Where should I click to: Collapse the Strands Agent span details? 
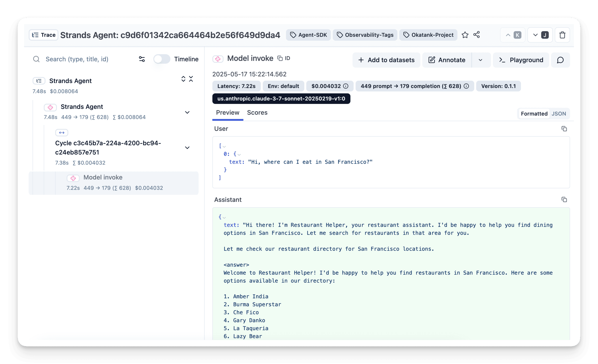coord(187,112)
